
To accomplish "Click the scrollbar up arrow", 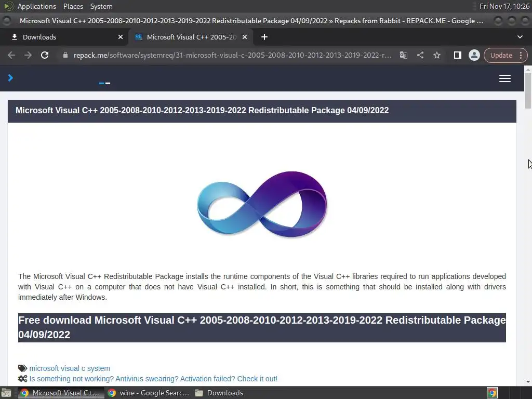I will pos(528,69).
